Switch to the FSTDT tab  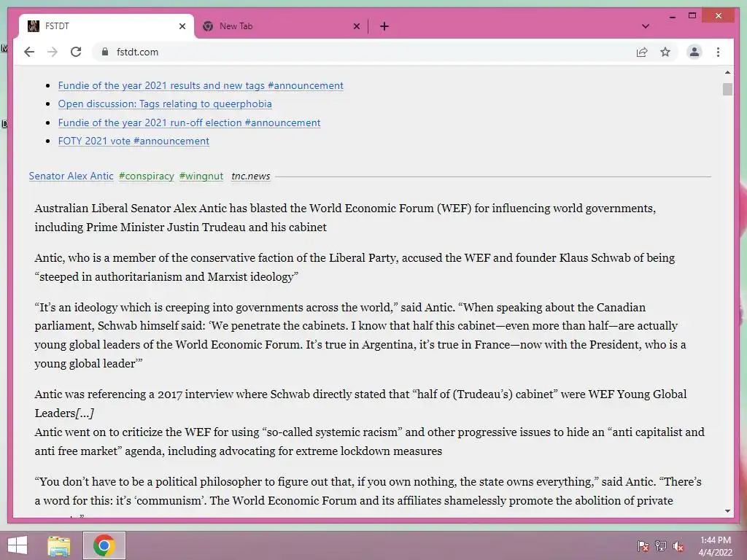107,26
